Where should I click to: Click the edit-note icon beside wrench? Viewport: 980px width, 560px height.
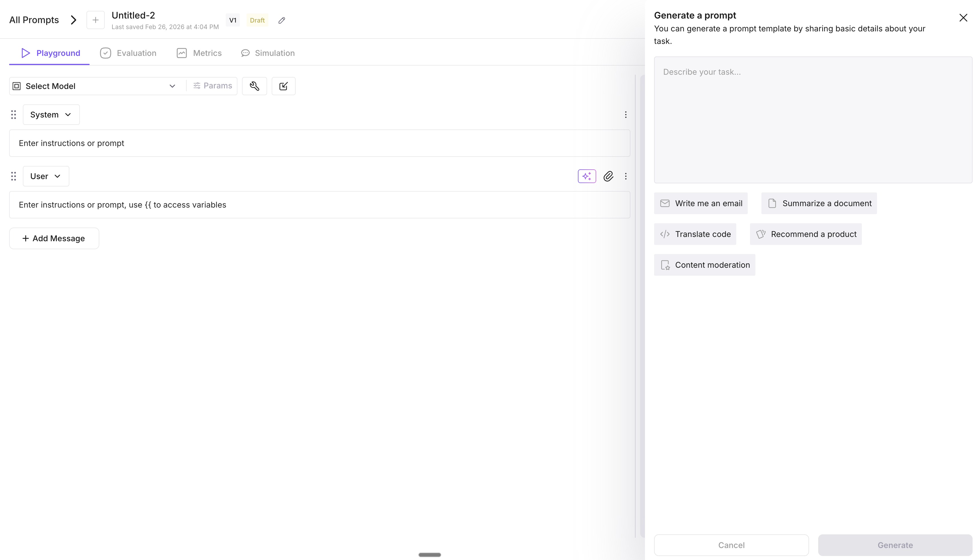click(x=283, y=86)
